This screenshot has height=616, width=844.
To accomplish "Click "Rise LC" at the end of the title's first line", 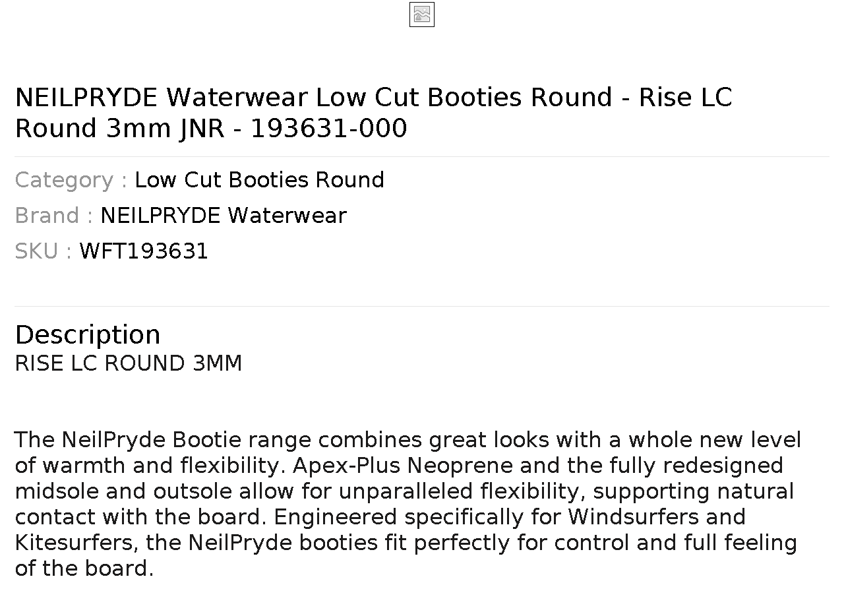I will (686, 98).
